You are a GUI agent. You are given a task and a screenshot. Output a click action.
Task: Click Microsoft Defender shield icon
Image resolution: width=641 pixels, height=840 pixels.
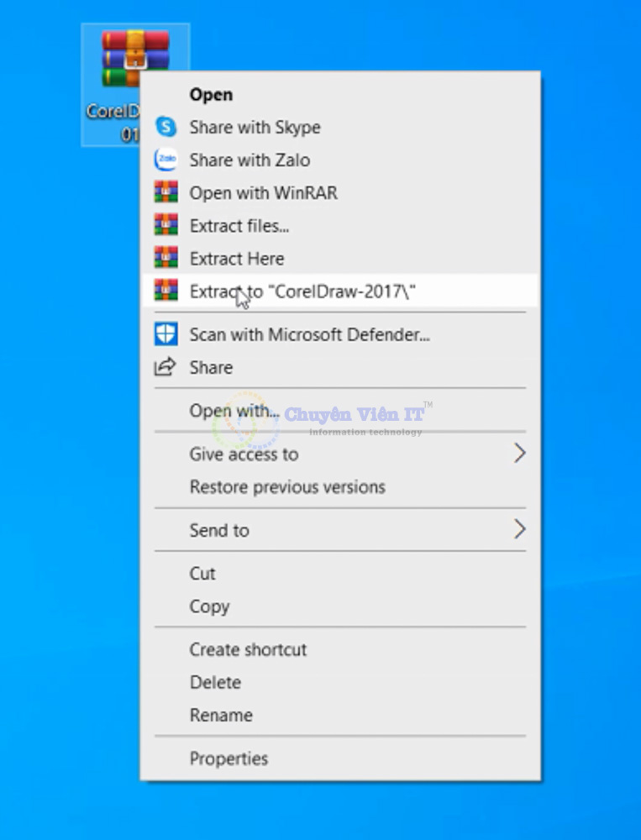pos(166,334)
